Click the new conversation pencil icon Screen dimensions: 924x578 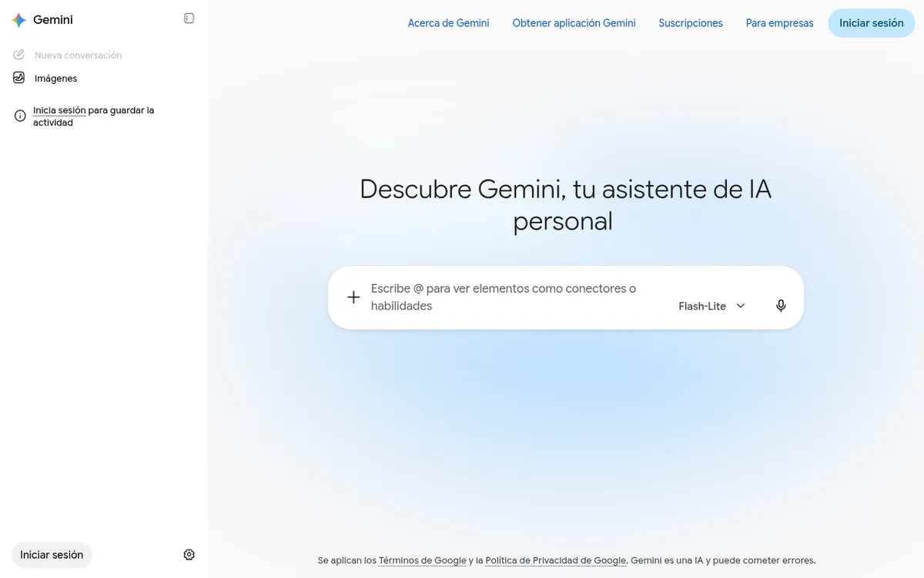point(19,55)
